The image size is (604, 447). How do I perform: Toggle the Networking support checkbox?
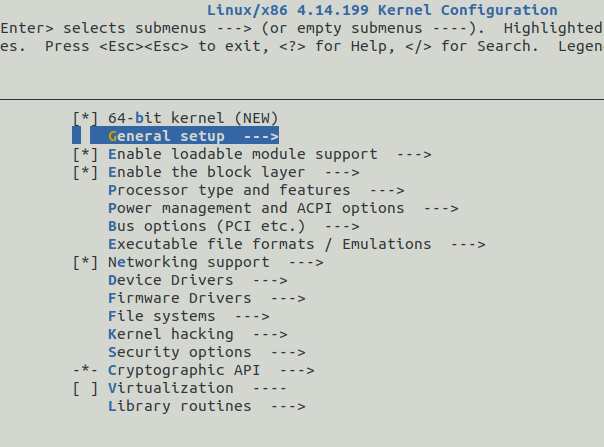tap(85, 262)
